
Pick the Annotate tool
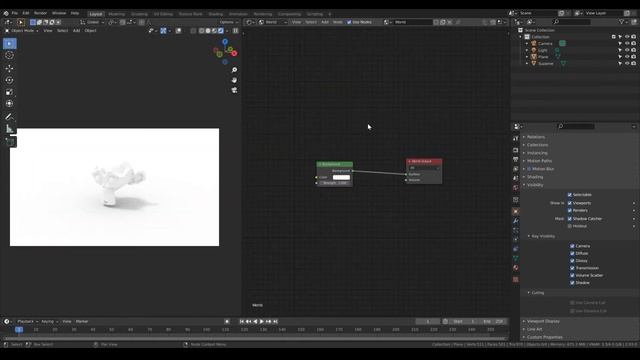pos(9,117)
